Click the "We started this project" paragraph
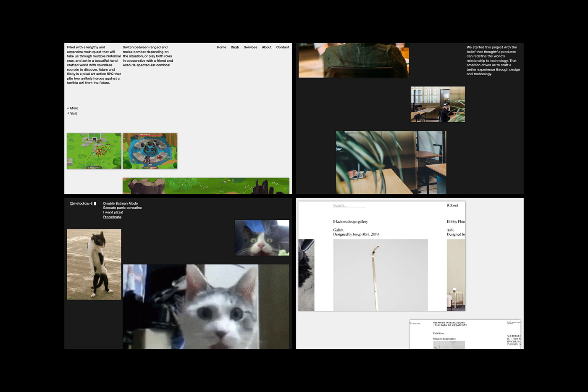 493,61
